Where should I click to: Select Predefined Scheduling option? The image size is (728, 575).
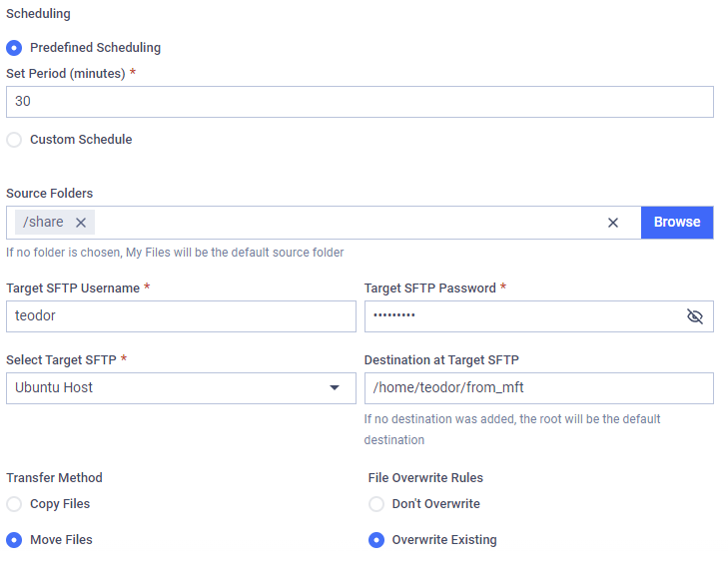click(14, 48)
